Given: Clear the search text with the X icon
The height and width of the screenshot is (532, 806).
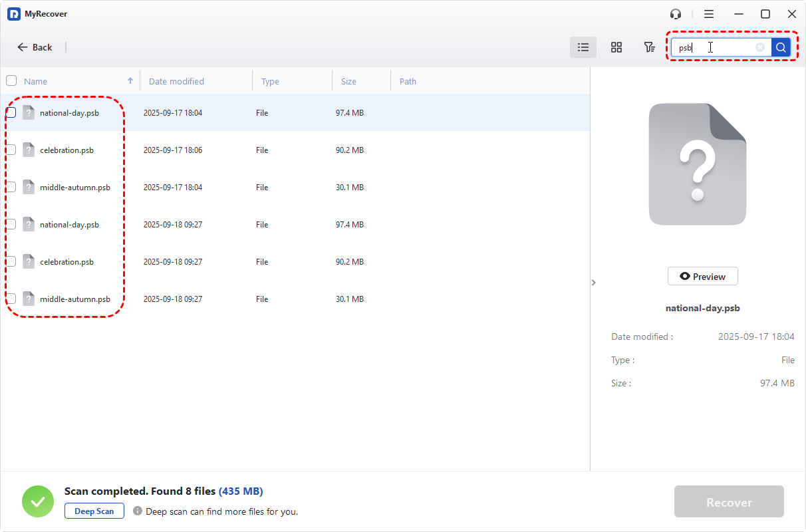Looking at the screenshot, I should click(760, 47).
